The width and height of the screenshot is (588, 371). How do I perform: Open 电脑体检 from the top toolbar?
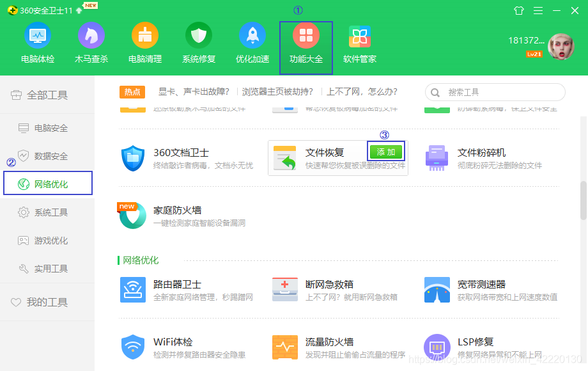pyautogui.click(x=38, y=43)
